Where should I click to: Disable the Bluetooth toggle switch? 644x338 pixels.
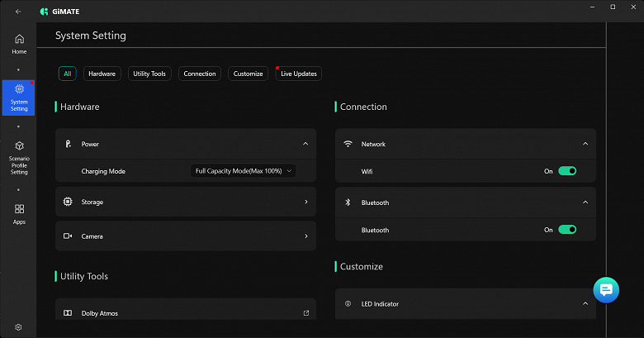[566, 230]
